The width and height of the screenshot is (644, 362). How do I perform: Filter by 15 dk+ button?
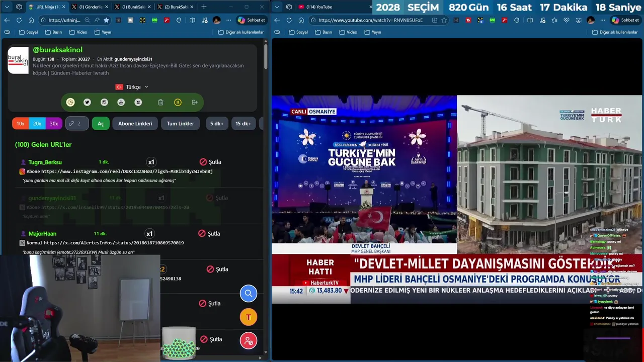pyautogui.click(x=243, y=123)
